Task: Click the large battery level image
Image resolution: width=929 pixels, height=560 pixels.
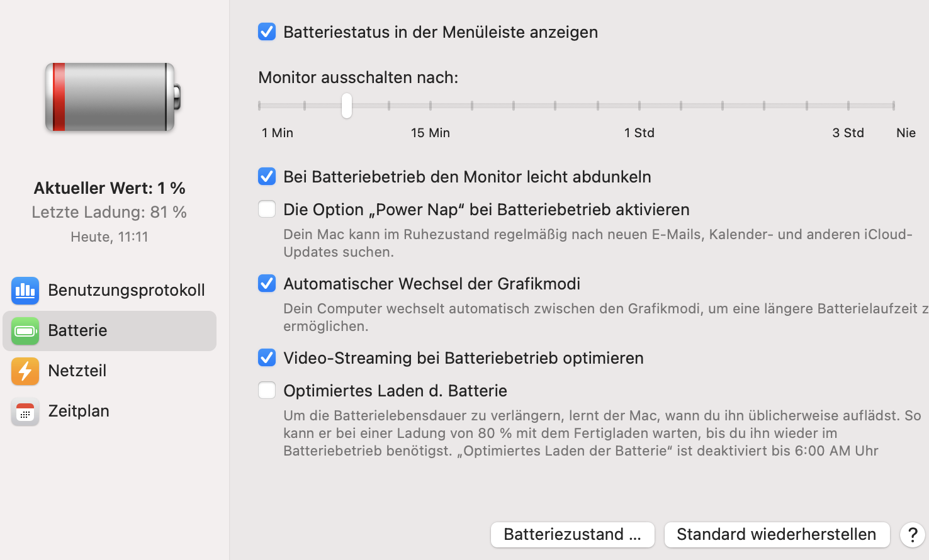Action: (x=113, y=98)
